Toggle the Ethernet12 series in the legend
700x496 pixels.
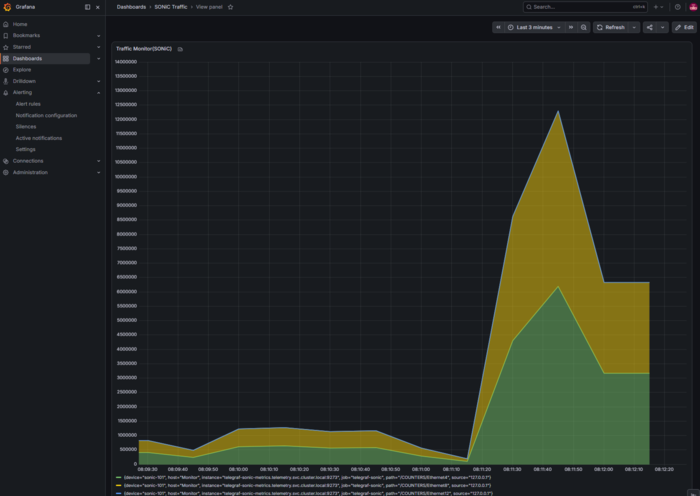click(308, 493)
